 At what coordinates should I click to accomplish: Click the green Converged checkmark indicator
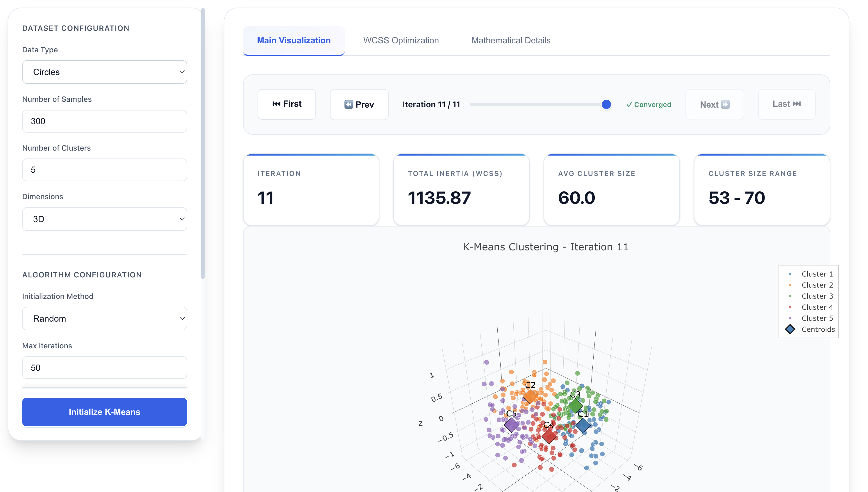click(630, 104)
